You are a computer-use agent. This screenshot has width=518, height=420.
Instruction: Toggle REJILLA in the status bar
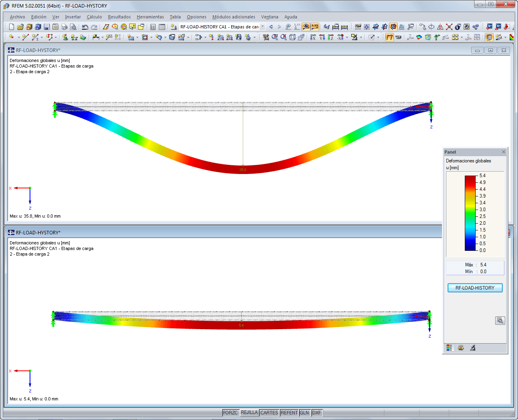pos(249,412)
